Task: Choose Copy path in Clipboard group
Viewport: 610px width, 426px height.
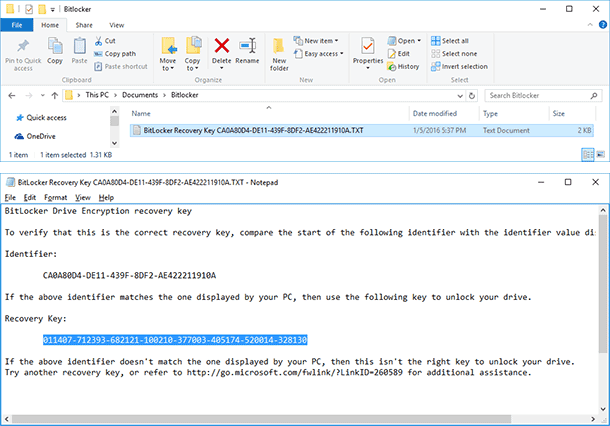Action: pos(115,54)
